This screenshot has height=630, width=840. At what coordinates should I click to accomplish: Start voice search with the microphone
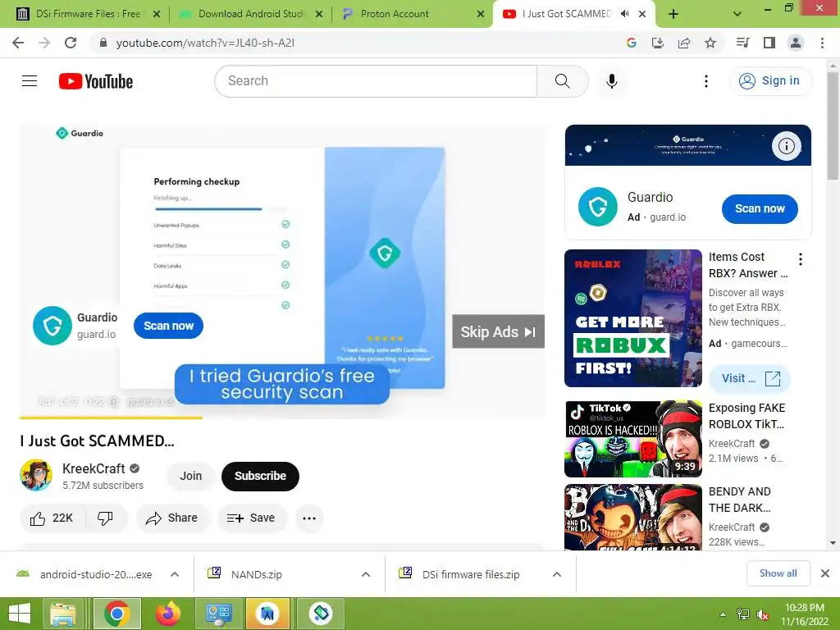point(611,81)
